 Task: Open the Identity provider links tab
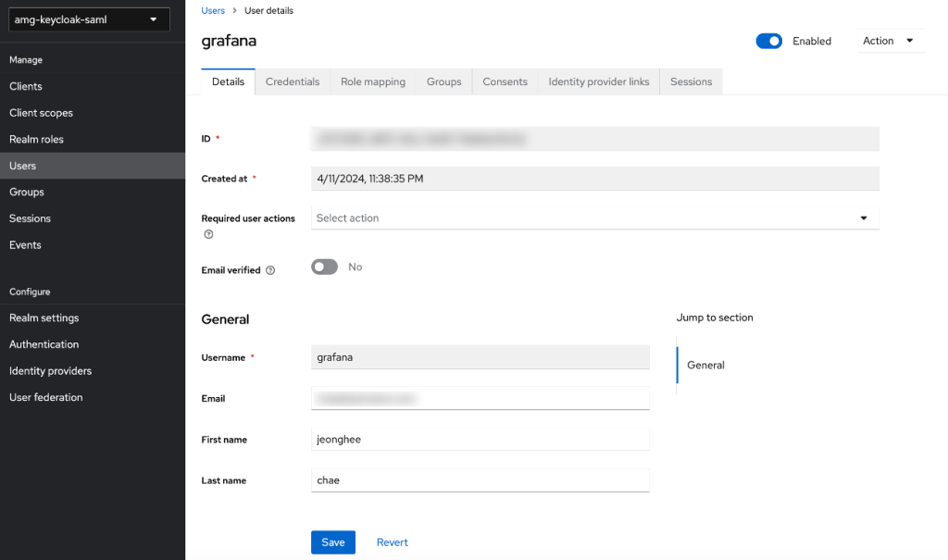[599, 81]
